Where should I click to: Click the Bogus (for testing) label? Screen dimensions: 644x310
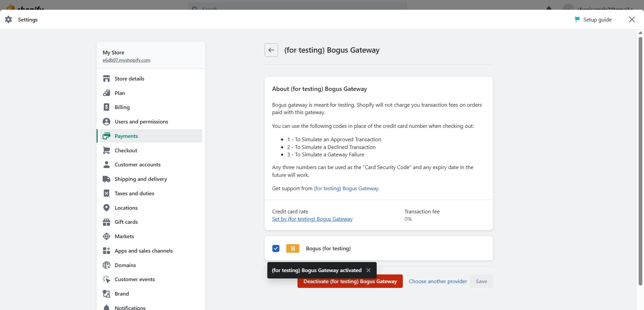click(328, 248)
